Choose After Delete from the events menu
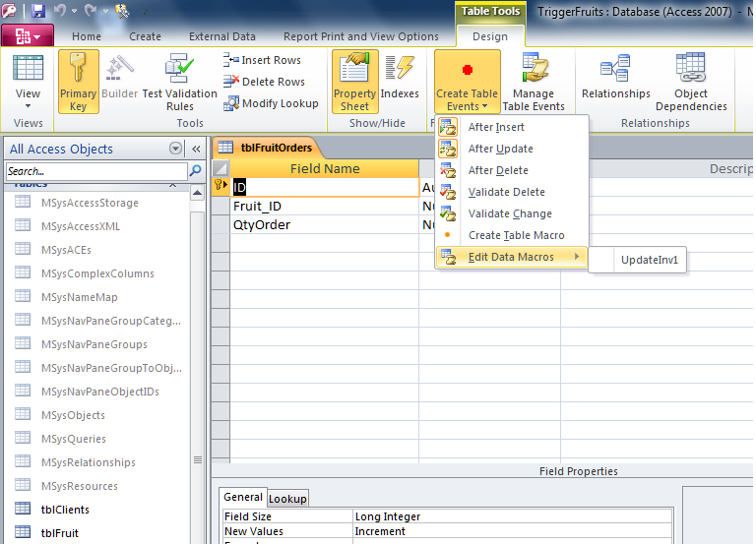The image size is (756, 544). click(512, 170)
